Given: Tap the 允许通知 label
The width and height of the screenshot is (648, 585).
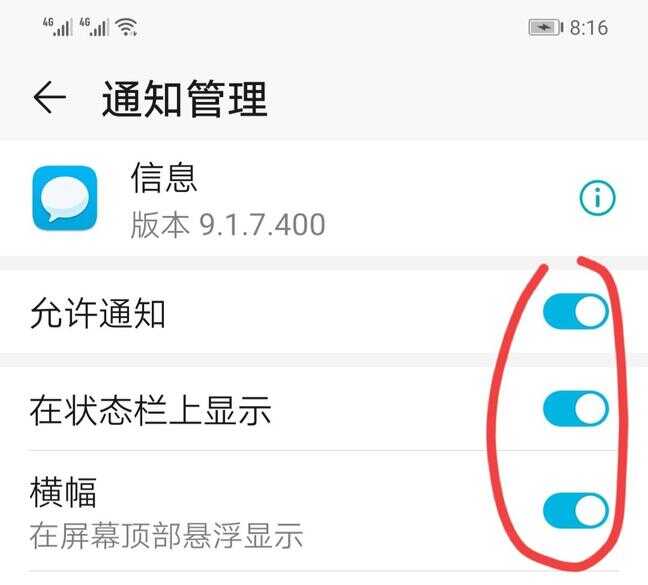Looking at the screenshot, I should pyautogui.click(x=98, y=313).
